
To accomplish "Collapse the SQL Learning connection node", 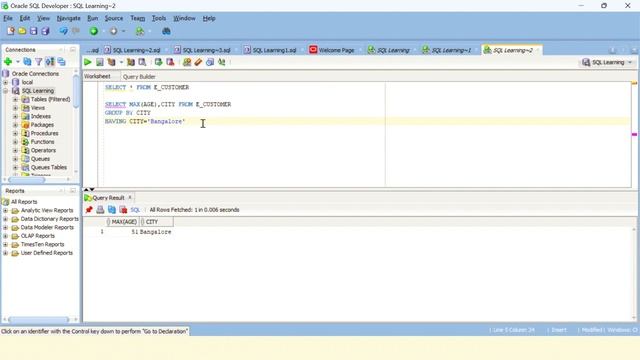I will point(6,91).
